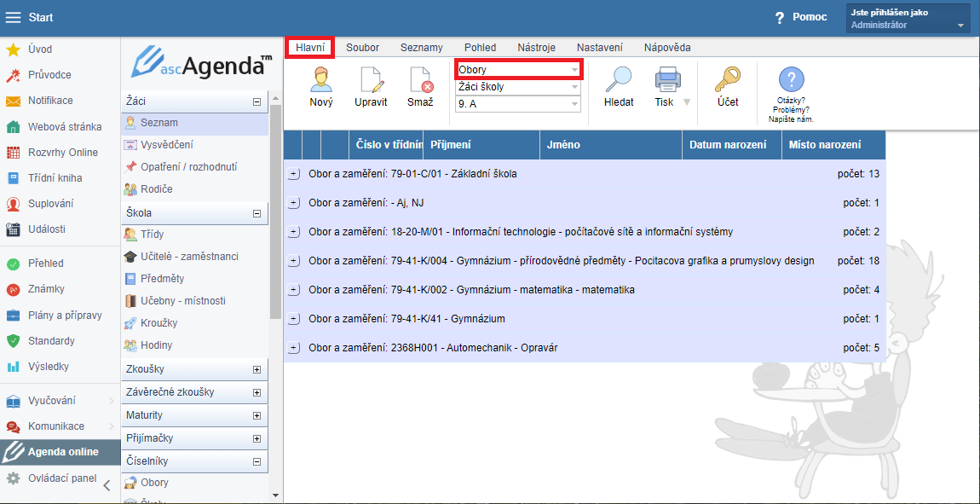This screenshot has height=504, width=980.
Task: Switch to the Soubor tab
Action: point(362,48)
